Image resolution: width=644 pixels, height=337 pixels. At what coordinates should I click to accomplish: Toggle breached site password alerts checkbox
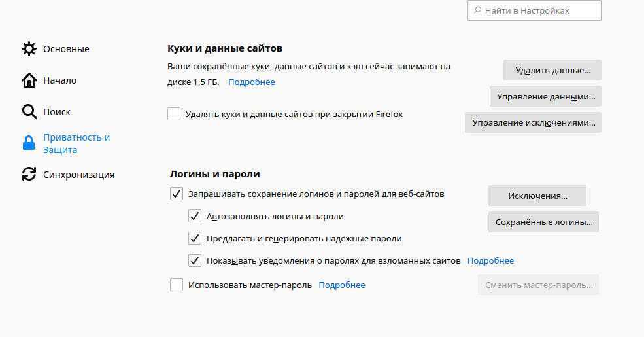point(195,260)
